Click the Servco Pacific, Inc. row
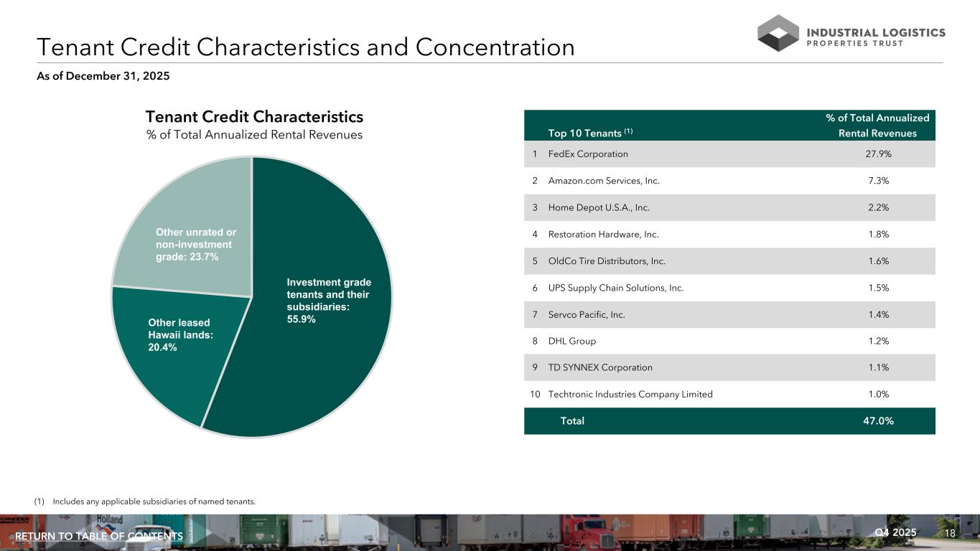The height and width of the screenshot is (551, 980). click(x=729, y=315)
